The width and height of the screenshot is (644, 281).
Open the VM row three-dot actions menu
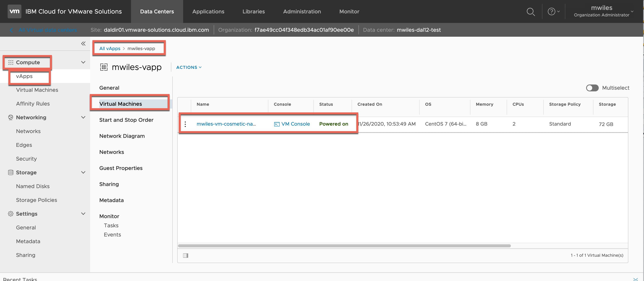click(x=185, y=124)
